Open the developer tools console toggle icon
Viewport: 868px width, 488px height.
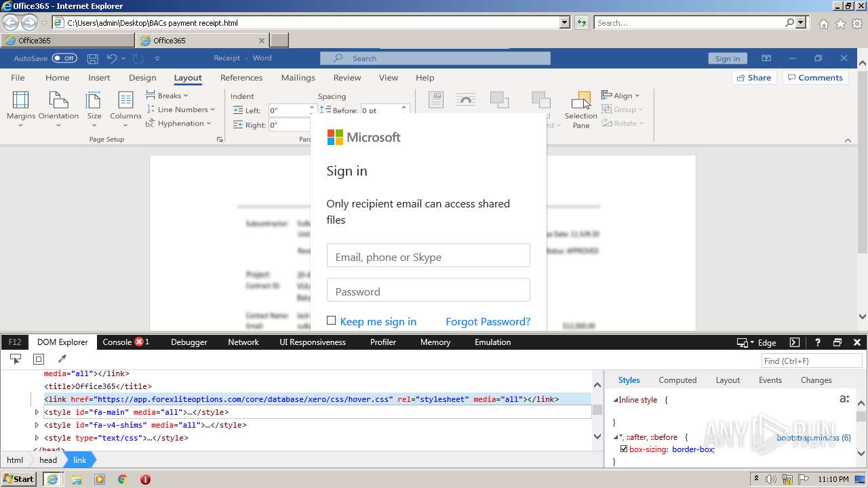tap(795, 342)
